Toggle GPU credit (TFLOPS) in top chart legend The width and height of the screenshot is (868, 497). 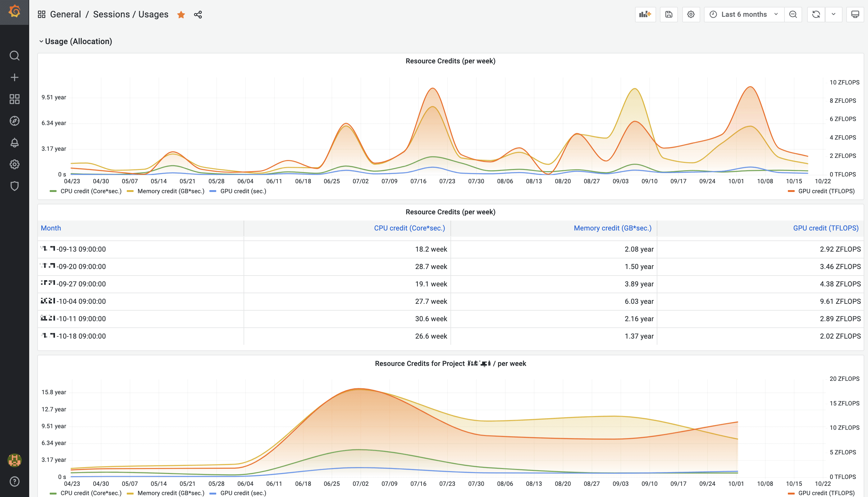tap(826, 191)
